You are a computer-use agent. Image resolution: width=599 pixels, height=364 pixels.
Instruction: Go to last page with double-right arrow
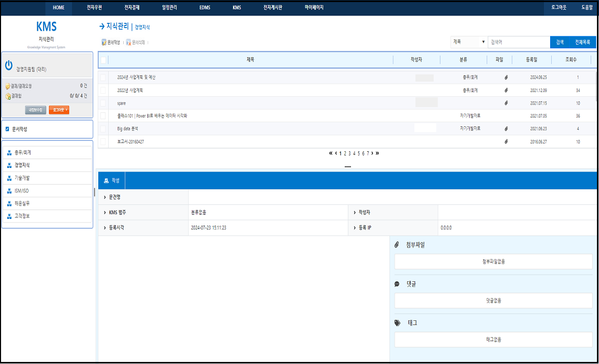tap(377, 153)
